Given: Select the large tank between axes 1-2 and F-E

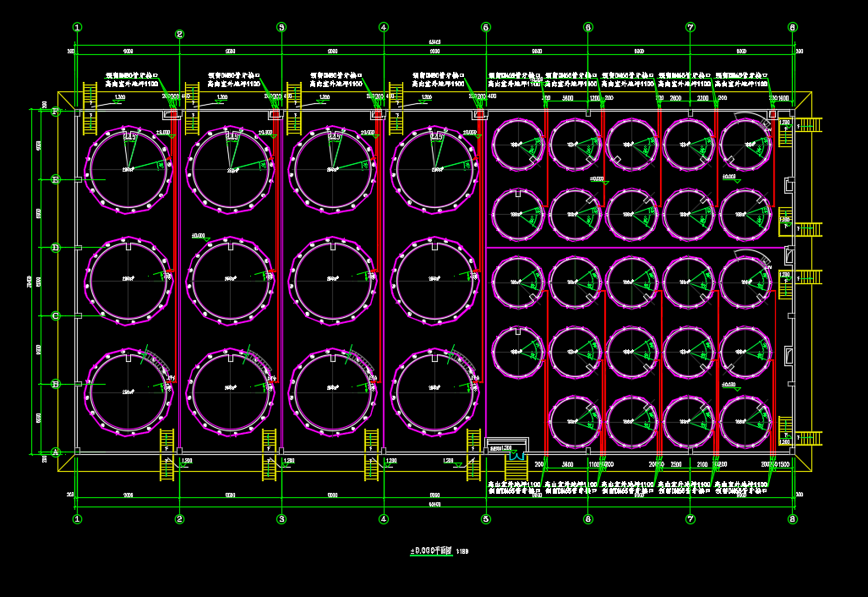Looking at the screenshot, I should point(128,169).
